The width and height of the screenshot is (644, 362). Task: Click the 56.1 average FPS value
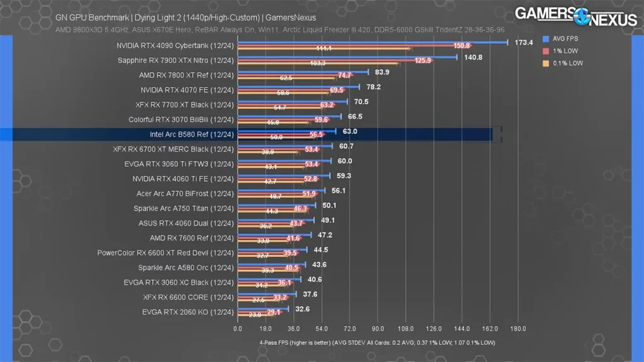(338, 190)
